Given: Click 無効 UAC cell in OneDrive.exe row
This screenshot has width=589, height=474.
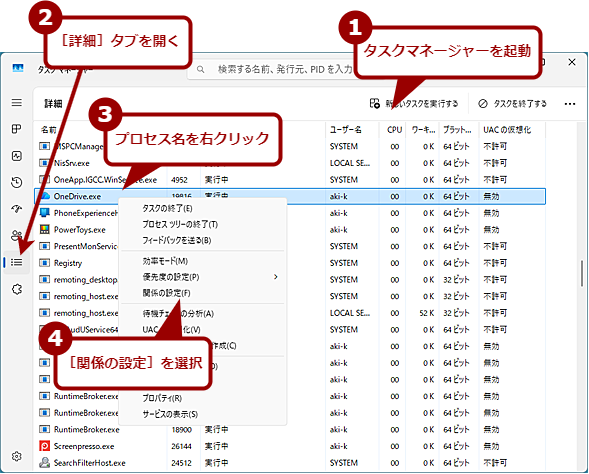Looking at the screenshot, I should click(x=491, y=196).
